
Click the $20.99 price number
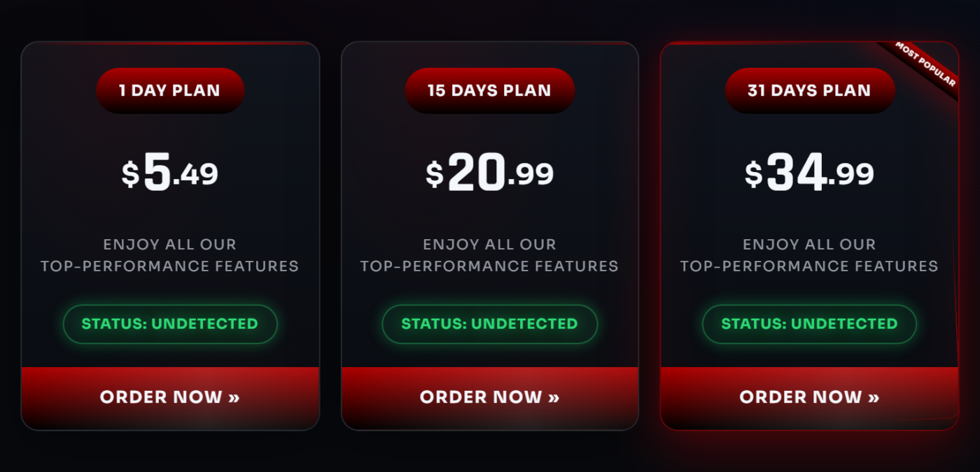click(490, 173)
